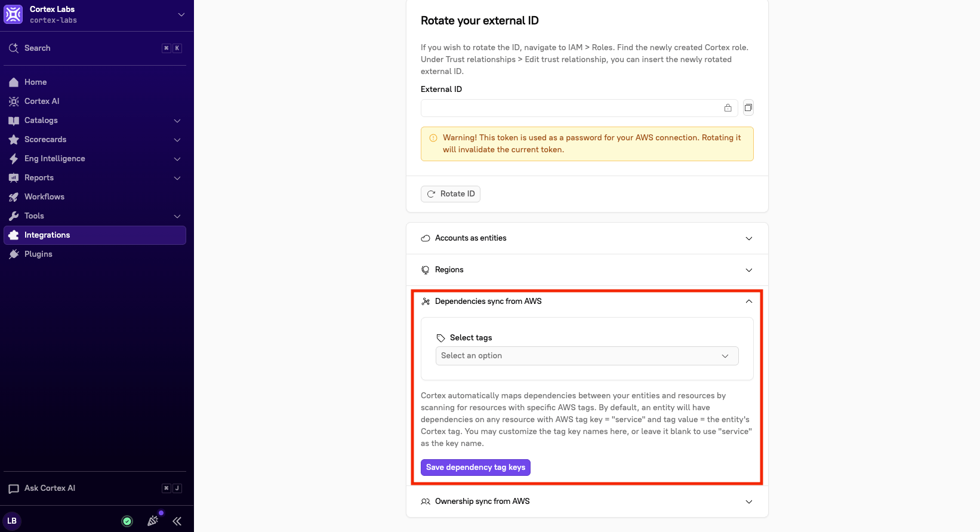Open the workspace switcher chevron beside Cortex Labs
This screenshot has height=532, width=980.
[x=181, y=14]
